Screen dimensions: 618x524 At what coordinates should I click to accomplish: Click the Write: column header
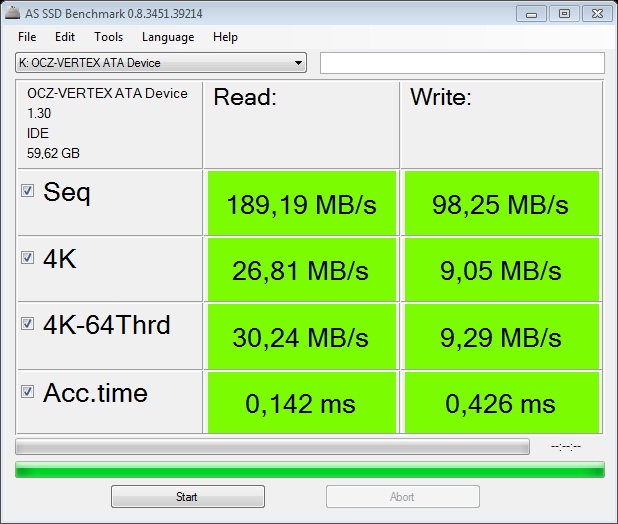click(441, 97)
